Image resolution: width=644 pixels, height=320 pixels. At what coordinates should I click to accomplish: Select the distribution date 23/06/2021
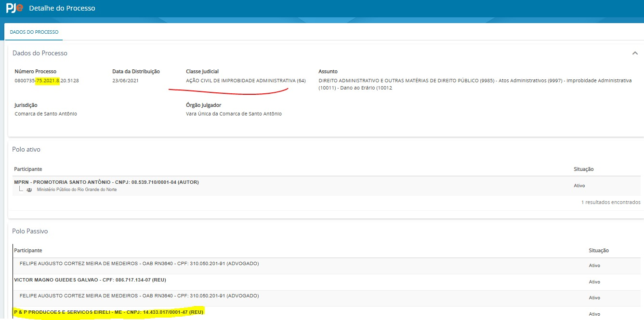pyautogui.click(x=125, y=80)
